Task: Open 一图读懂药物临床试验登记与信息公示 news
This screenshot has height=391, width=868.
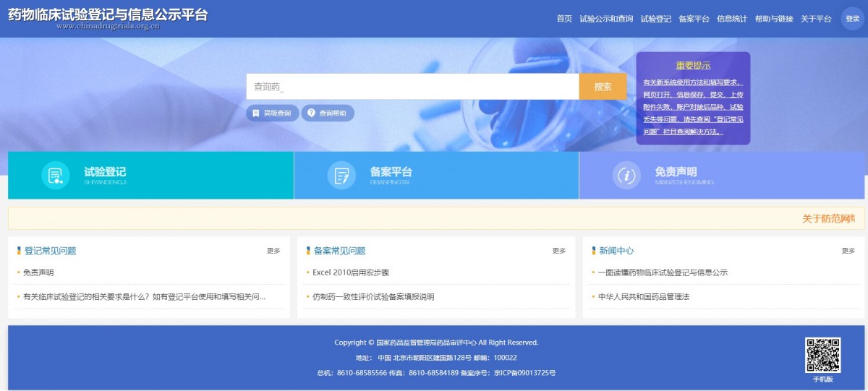Action: pyautogui.click(x=663, y=272)
